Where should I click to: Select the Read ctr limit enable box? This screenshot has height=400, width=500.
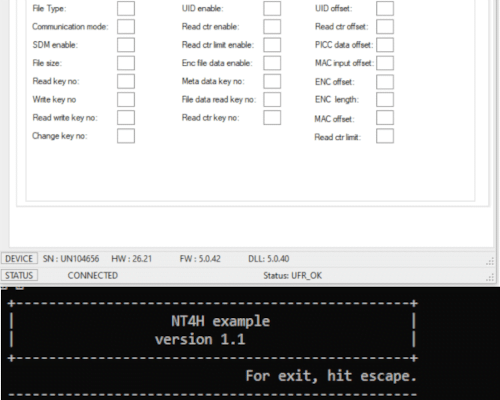click(x=272, y=45)
